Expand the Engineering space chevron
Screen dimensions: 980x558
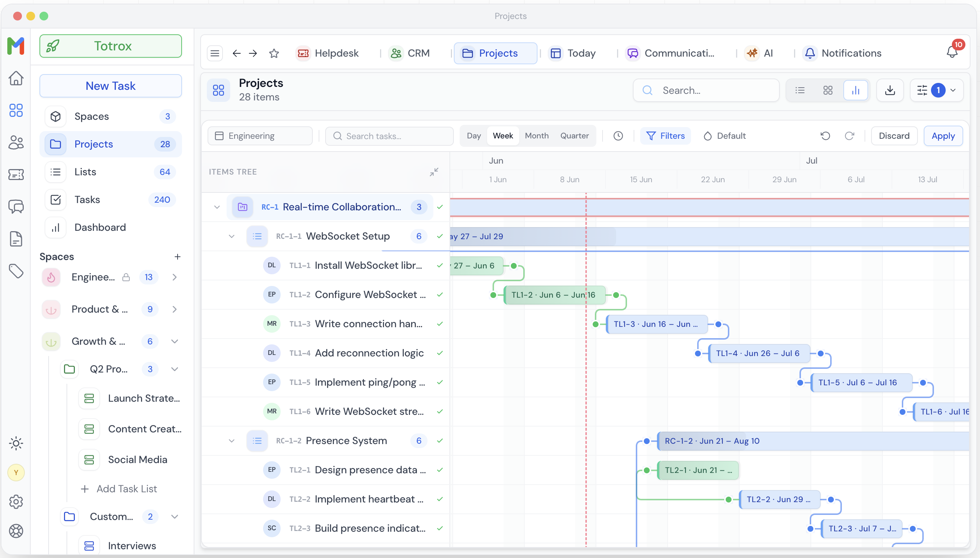pos(174,277)
